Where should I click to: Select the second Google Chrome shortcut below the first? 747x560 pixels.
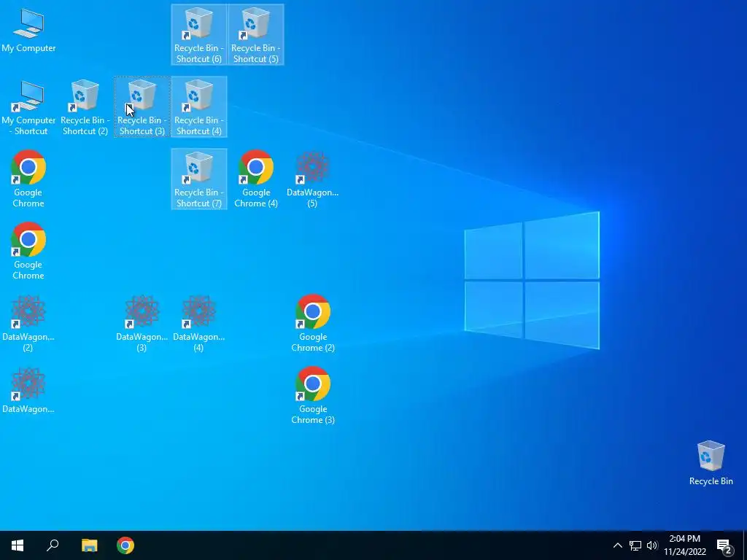tap(28, 251)
